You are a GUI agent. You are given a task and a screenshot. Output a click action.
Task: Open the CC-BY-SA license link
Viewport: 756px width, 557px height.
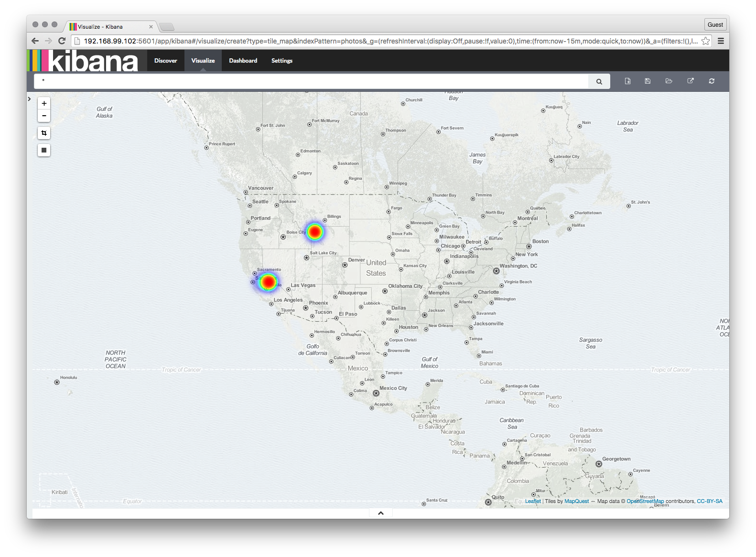[x=710, y=501]
